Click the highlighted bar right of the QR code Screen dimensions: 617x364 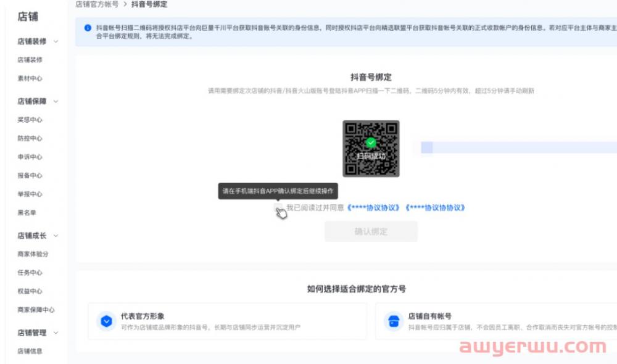tap(519, 147)
